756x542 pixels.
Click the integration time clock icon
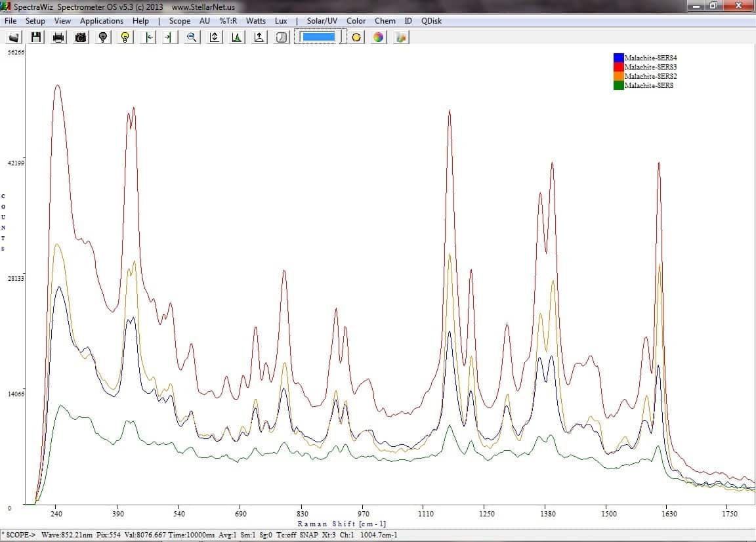tap(281, 37)
